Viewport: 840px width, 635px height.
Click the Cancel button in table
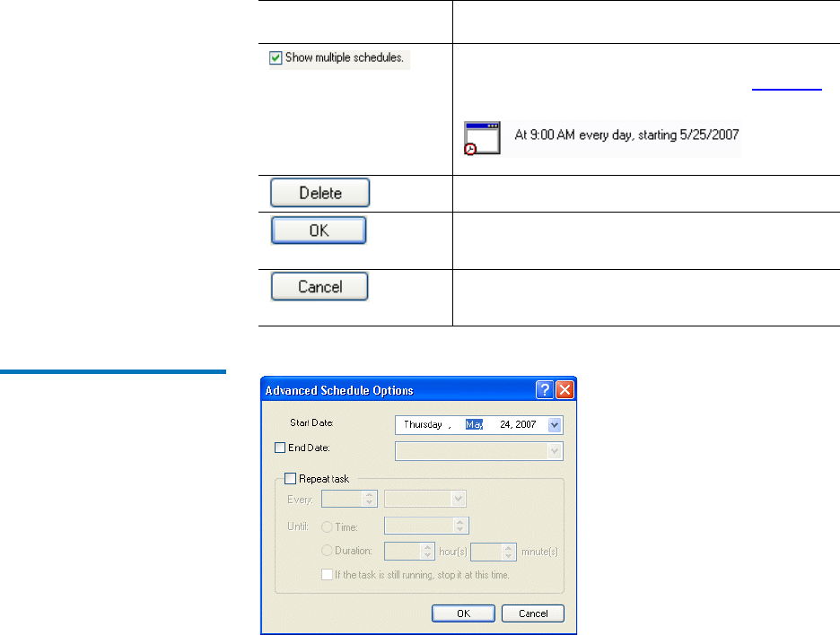[319, 286]
